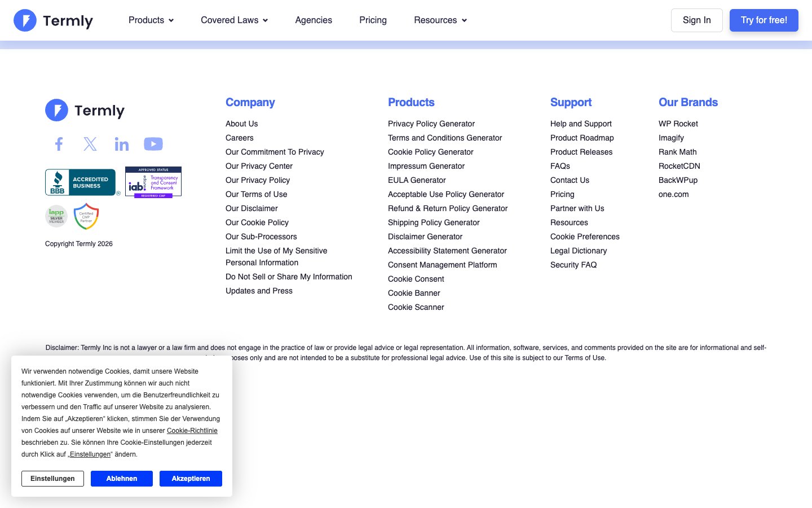Open Termly's Facebook page icon

point(59,144)
